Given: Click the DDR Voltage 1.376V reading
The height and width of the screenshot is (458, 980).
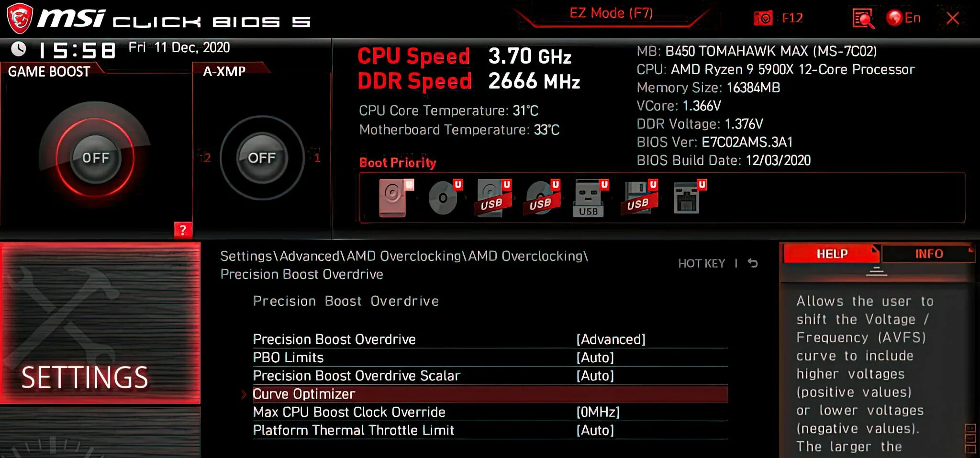Looking at the screenshot, I should (x=700, y=124).
